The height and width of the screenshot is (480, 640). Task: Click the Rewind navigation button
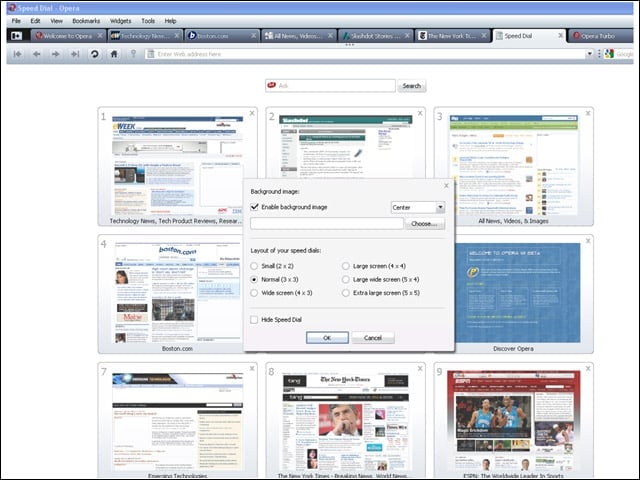coord(17,54)
